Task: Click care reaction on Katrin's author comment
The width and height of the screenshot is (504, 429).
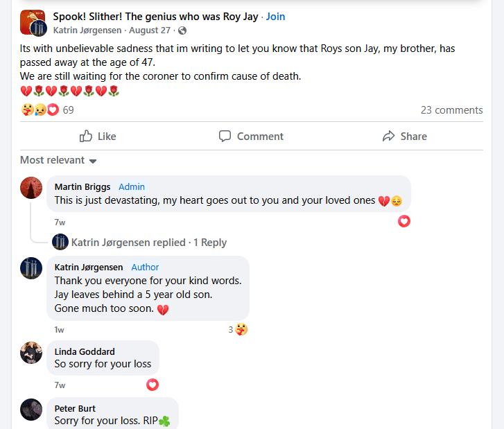Action: coord(241,329)
